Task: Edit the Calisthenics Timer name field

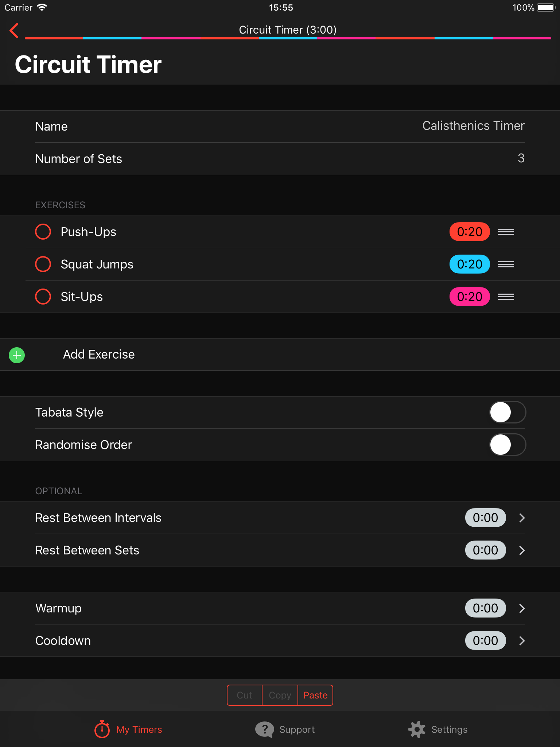Action: coord(473,126)
